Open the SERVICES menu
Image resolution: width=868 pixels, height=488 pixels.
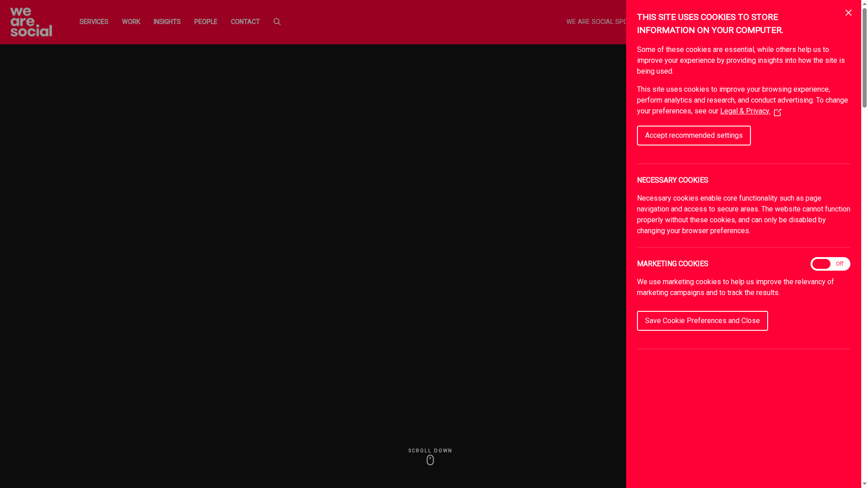94,22
